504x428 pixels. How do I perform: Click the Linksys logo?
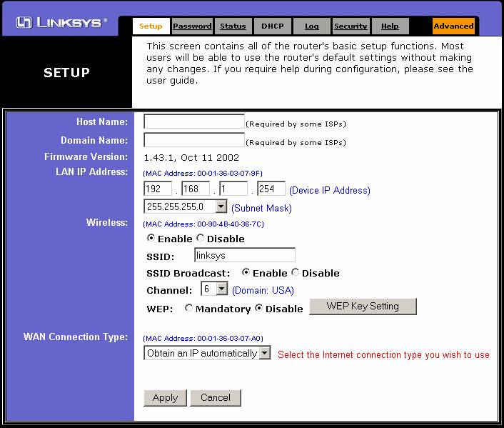(61, 23)
